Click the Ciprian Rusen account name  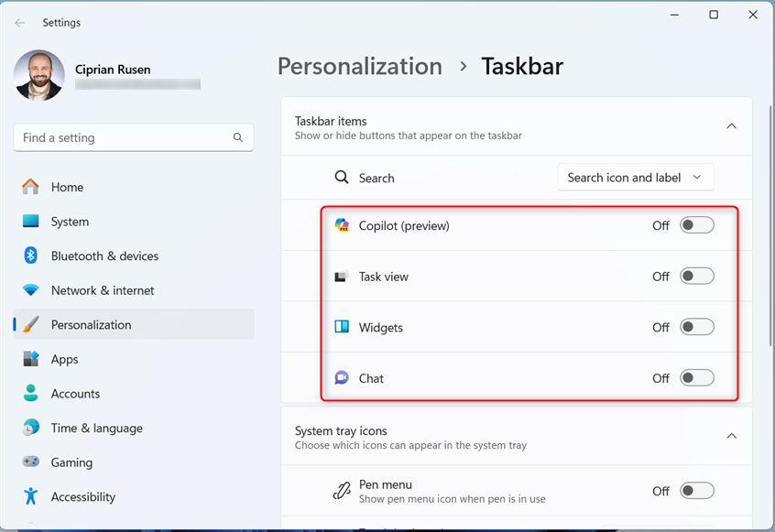[113, 70]
